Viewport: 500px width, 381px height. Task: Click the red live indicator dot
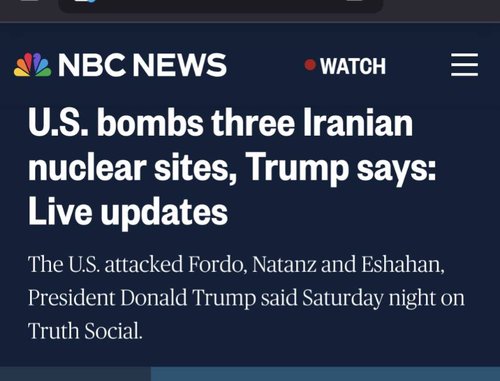(x=310, y=65)
